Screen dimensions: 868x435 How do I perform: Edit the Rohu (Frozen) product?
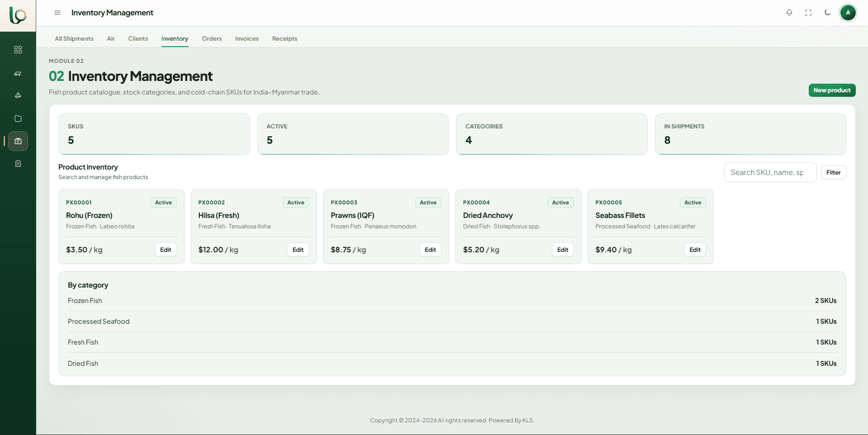166,250
